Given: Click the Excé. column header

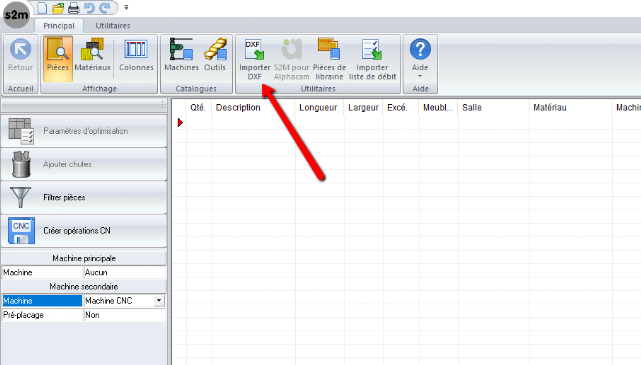Looking at the screenshot, I should pos(400,107).
